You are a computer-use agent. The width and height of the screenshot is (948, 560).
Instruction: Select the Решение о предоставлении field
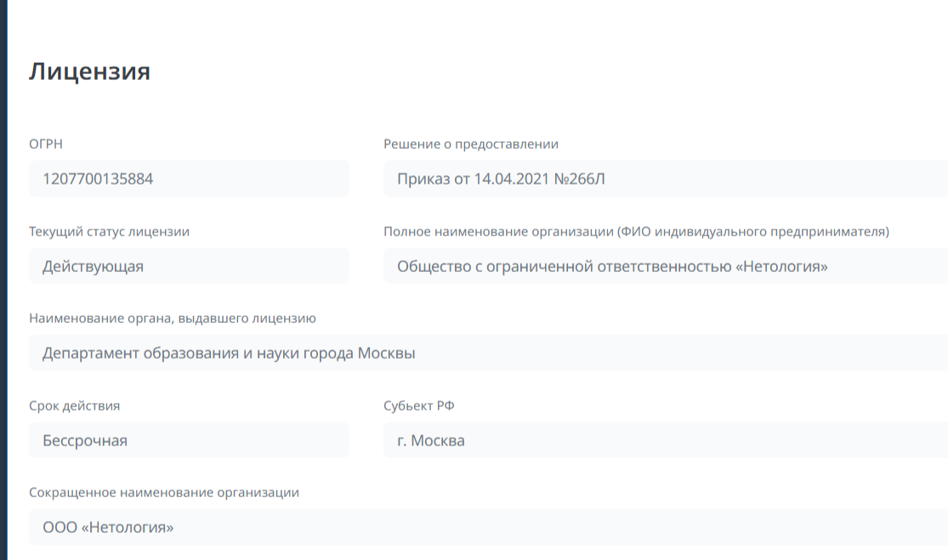(x=665, y=179)
